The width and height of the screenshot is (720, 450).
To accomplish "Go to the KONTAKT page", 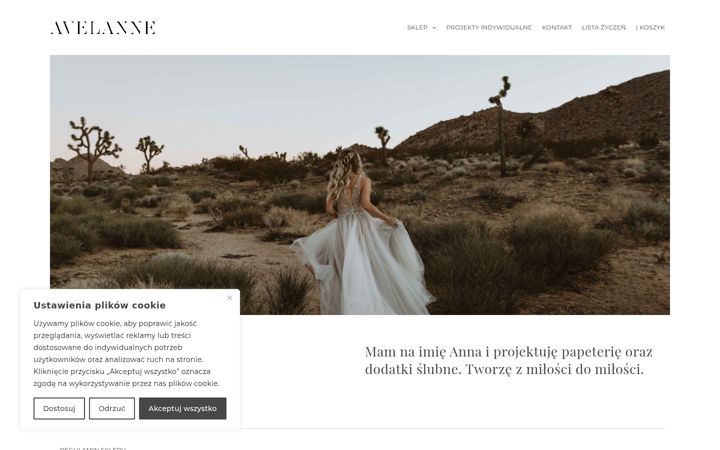I will click(x=557, y=28).
